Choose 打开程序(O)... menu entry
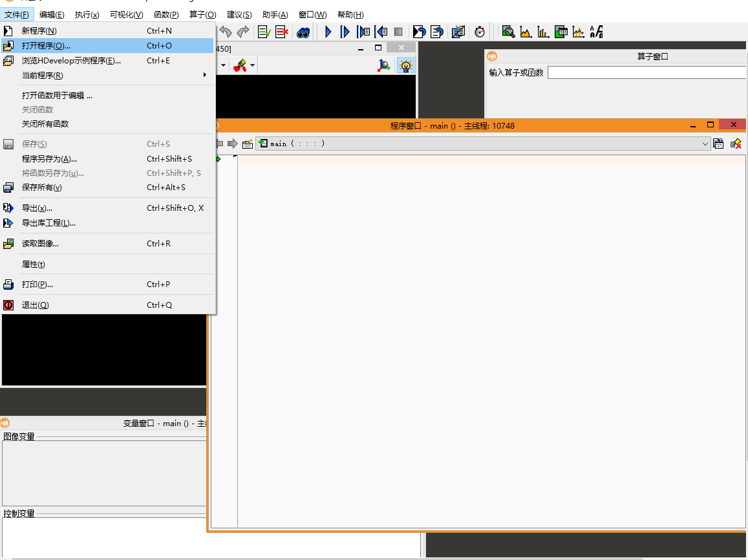 click(x=107, y=46)
